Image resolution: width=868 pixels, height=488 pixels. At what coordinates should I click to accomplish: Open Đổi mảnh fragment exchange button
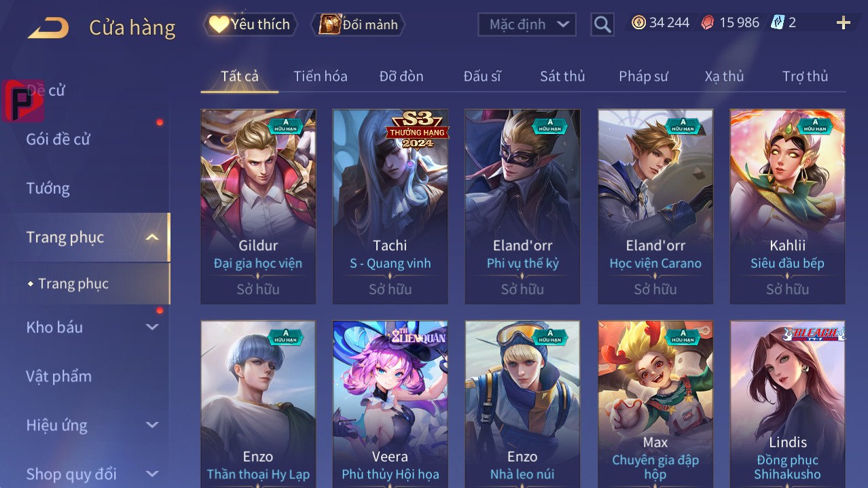click(x=358, y=24)
